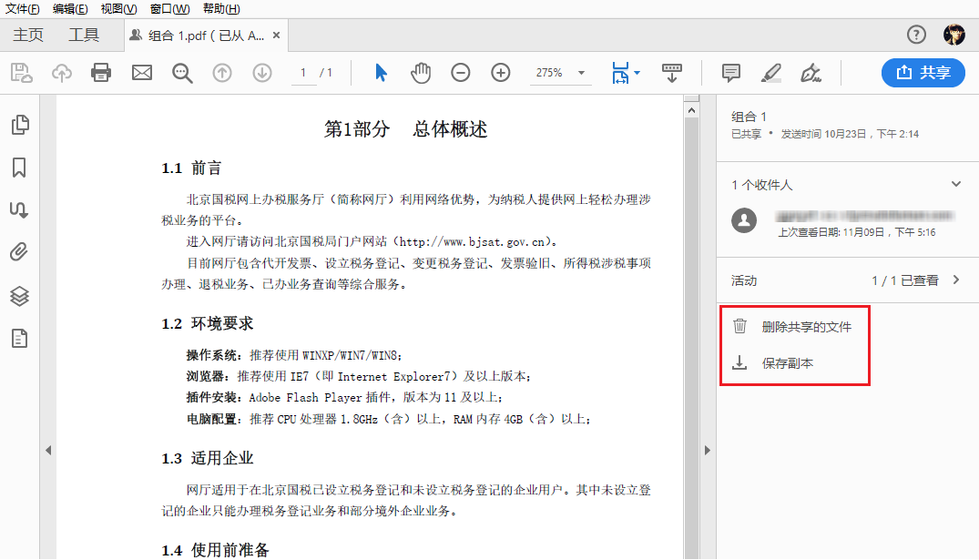Open page thumbnails side panel
979x560 pixels.
pos(19,125)
